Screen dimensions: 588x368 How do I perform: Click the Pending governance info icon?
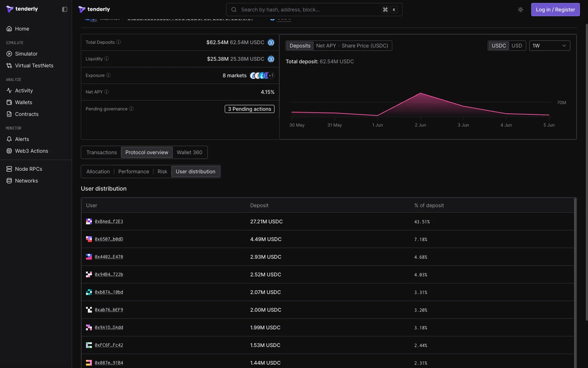click(132, 109)
